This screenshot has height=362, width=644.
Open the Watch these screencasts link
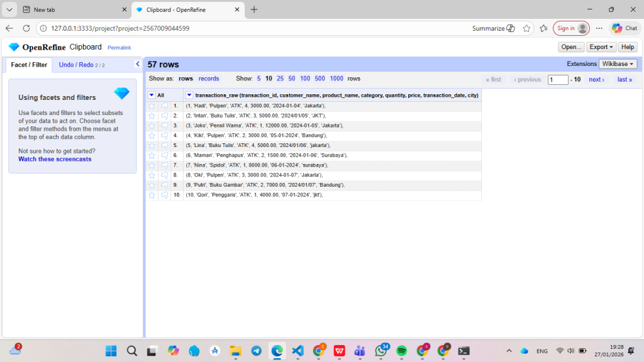tap(55, 159)
